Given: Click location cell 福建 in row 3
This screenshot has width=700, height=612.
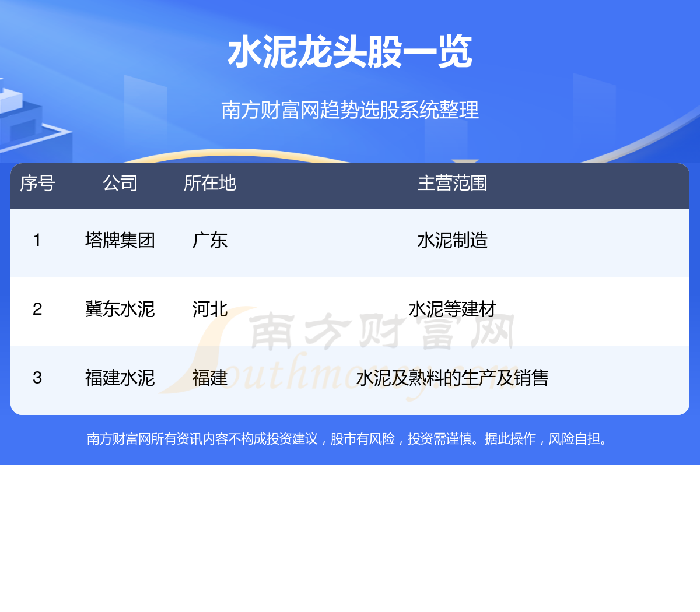Looking at the screenshot, I should [x=210, y=378].
